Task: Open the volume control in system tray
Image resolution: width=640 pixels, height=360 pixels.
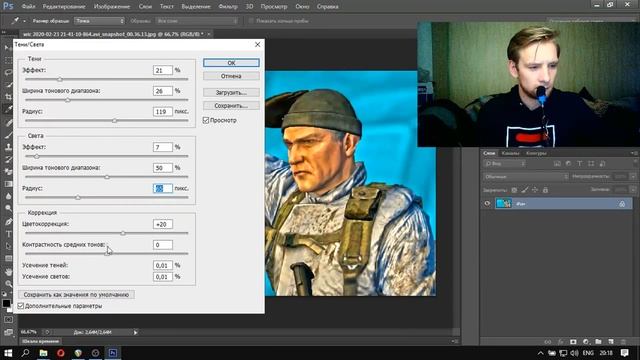Action: (574, 353)
